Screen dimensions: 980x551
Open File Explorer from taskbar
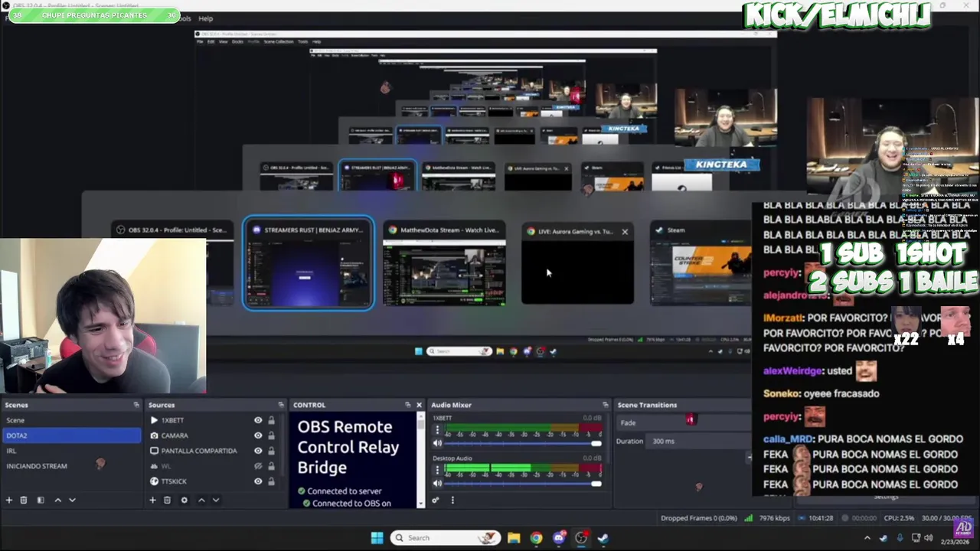click(514, 538)
